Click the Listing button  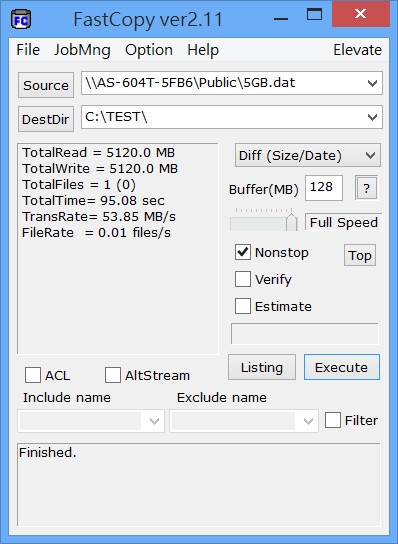262,367
